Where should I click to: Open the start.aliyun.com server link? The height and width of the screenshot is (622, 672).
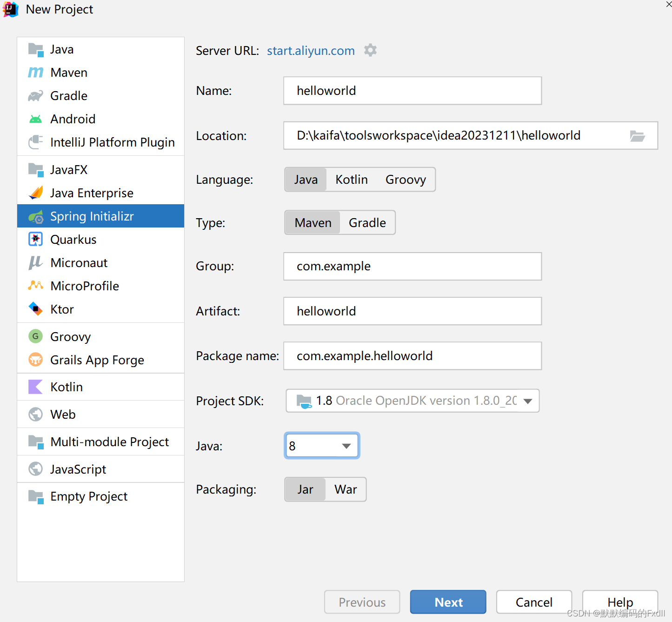311,51
